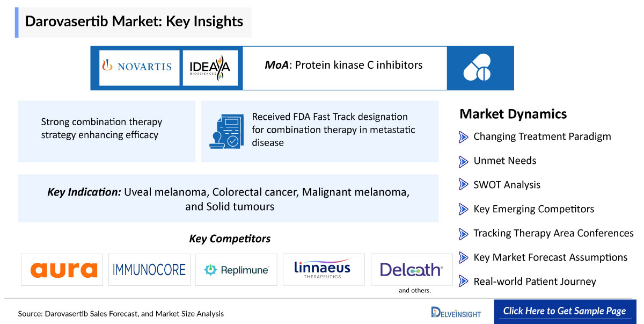Select the Linnaeus Therapeutics logo
This screenshot has height=324, width=644.
[x=324, y=270]
